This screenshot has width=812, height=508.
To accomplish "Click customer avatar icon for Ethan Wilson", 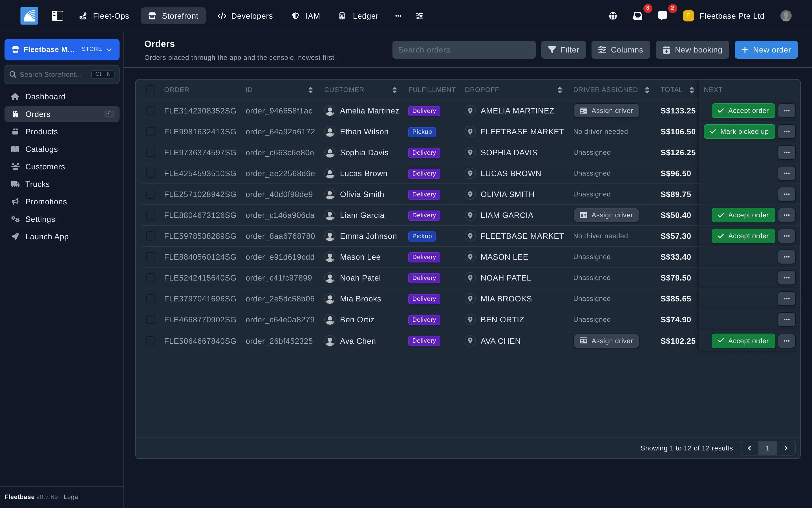I will [x=330, y=132].
